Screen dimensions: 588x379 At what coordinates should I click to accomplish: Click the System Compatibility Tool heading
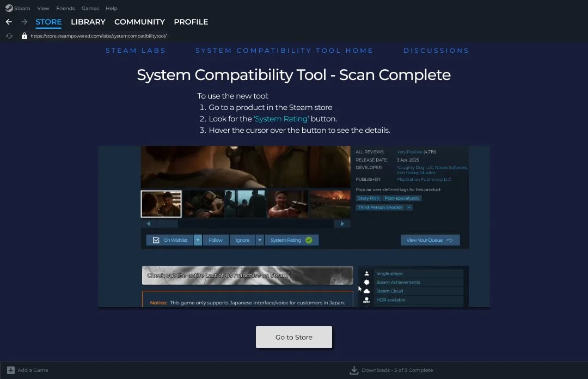pyautogui.click(x=294, y=75)
